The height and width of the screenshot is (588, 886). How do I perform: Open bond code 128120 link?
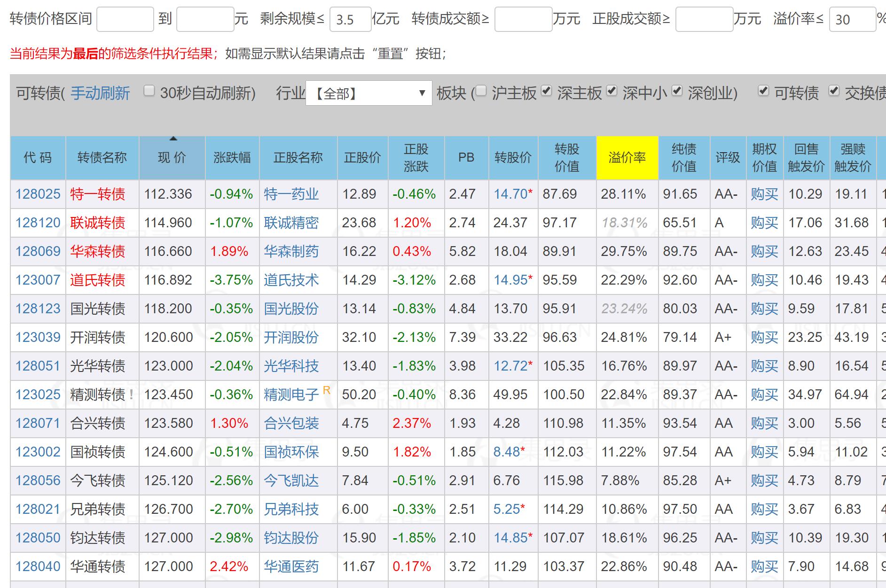[x=38, y=223]
